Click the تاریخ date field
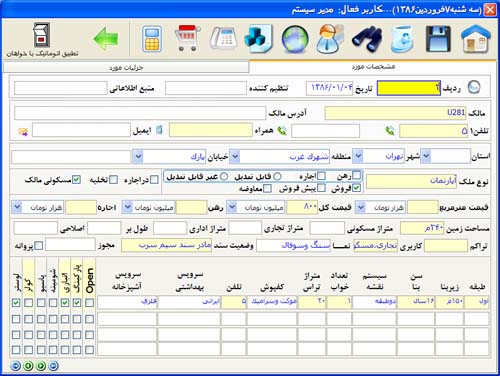The image size is (500, 376). tap(329, 88)
